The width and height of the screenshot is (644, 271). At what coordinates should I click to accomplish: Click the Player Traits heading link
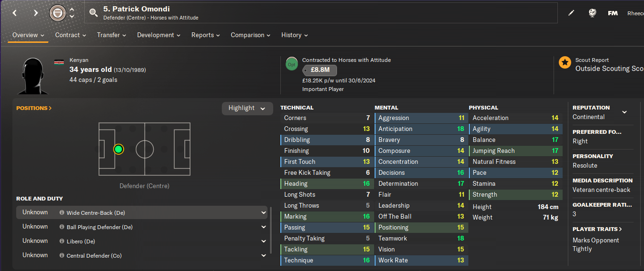coord(597,229)
